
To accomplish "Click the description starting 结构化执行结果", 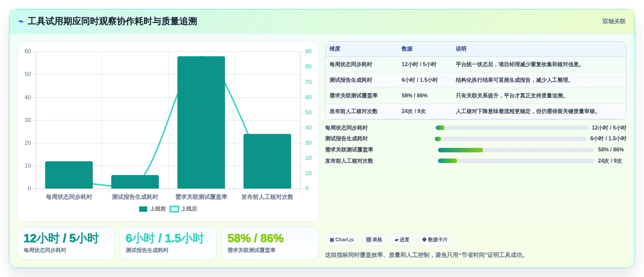I will (514, 80).
